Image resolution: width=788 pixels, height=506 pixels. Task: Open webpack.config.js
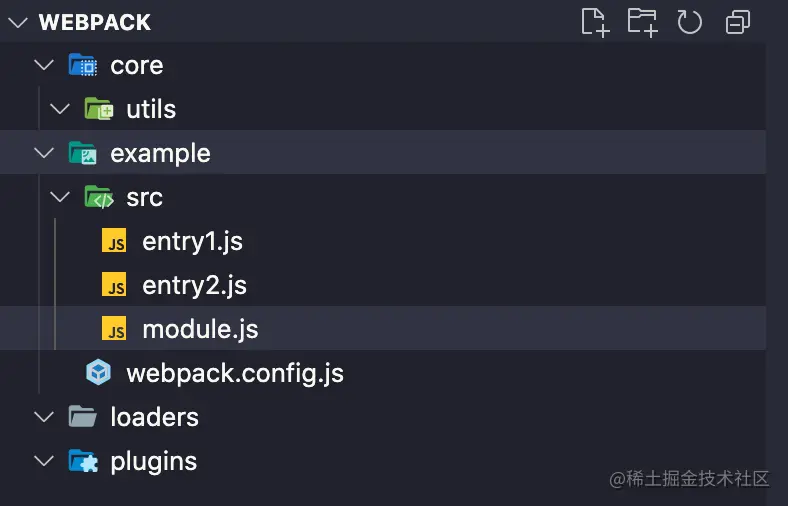pos(235,373)
